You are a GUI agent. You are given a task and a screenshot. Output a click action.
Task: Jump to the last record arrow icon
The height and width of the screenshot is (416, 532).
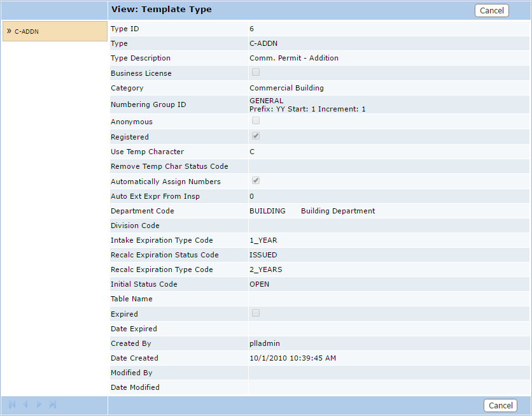pos(53,405)
